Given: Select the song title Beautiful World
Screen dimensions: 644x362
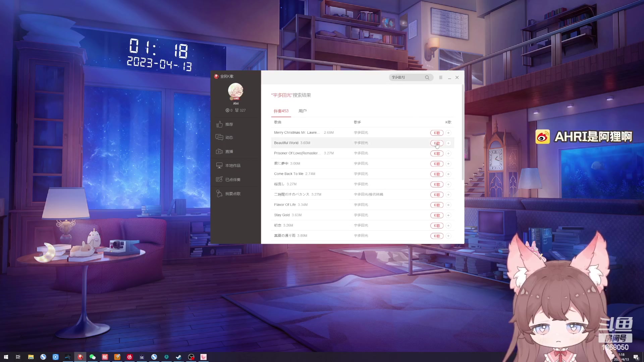Looking at the screenshot, I should click(x=286, y=143).
